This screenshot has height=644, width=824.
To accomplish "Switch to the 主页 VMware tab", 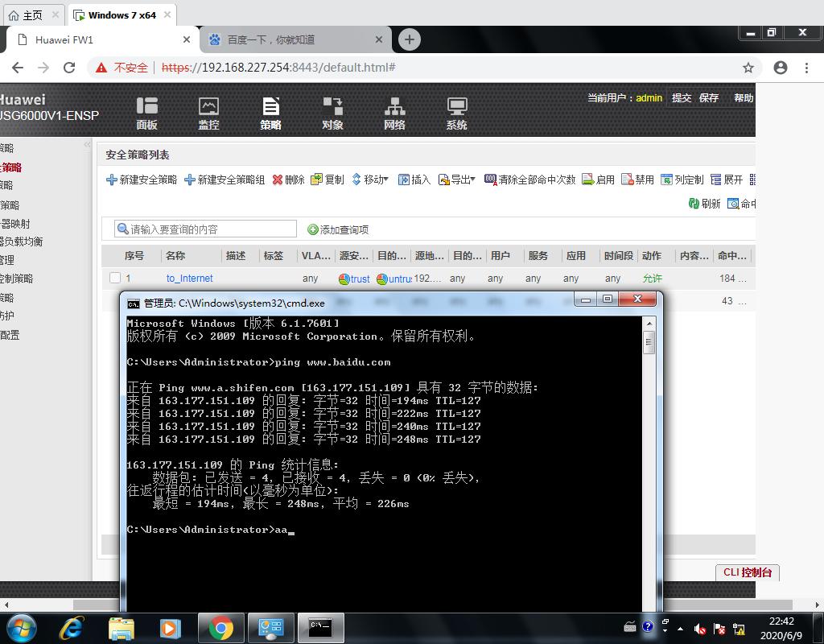I will 32,15.
